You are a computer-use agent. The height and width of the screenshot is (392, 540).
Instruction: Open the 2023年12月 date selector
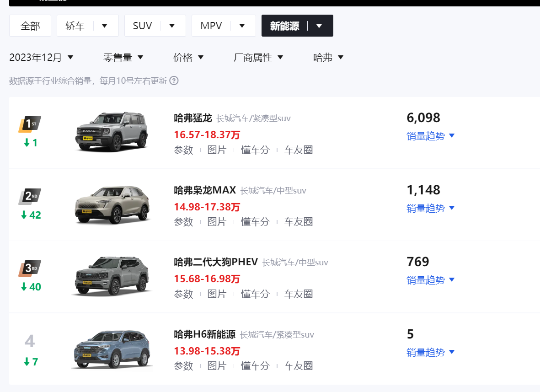41,57
